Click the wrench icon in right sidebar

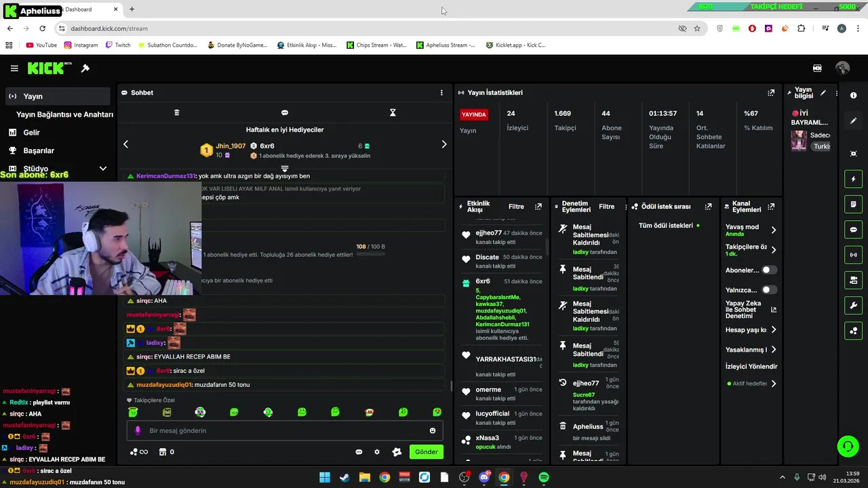click(854, 306)
